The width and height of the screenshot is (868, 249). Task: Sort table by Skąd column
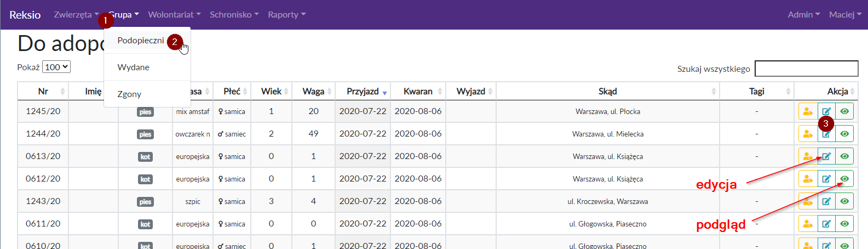point(608,91)
